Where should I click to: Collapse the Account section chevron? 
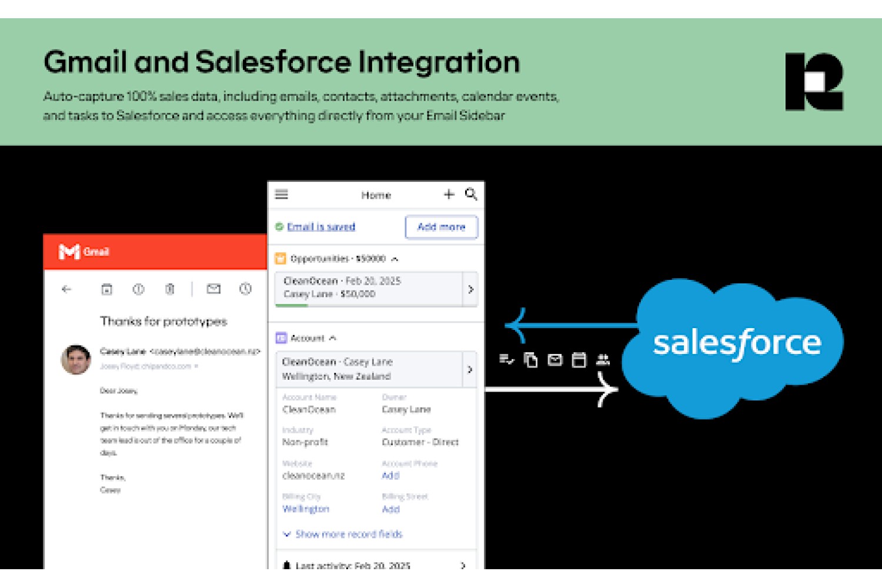333,338
